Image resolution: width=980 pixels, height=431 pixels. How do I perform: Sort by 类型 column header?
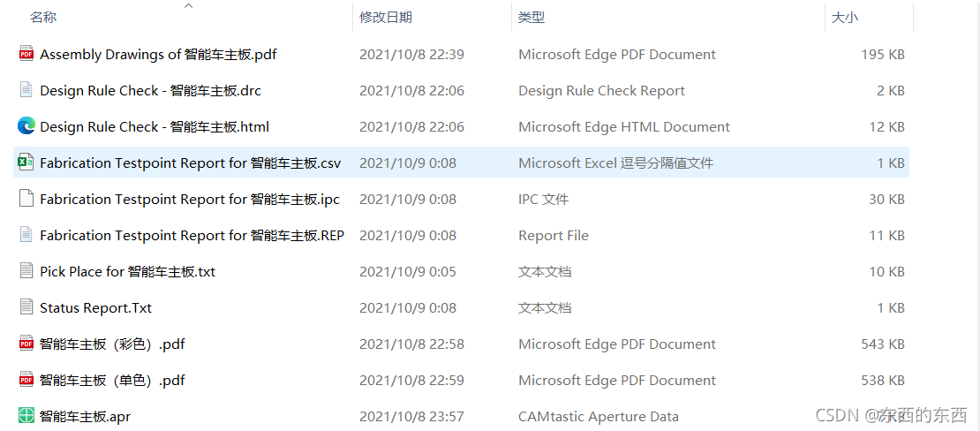(531, 18)
